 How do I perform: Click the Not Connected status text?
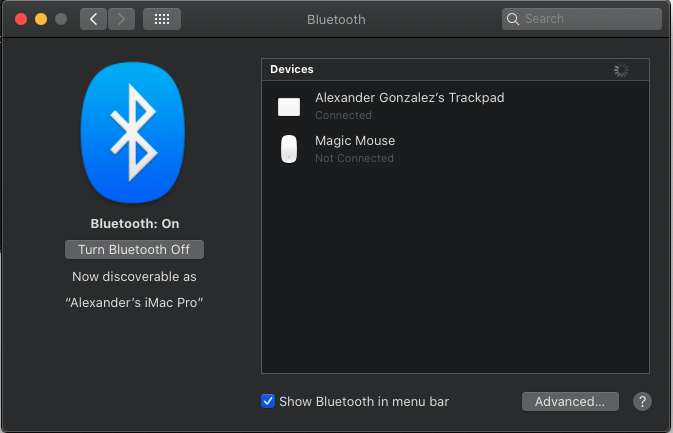pos(354,158)
